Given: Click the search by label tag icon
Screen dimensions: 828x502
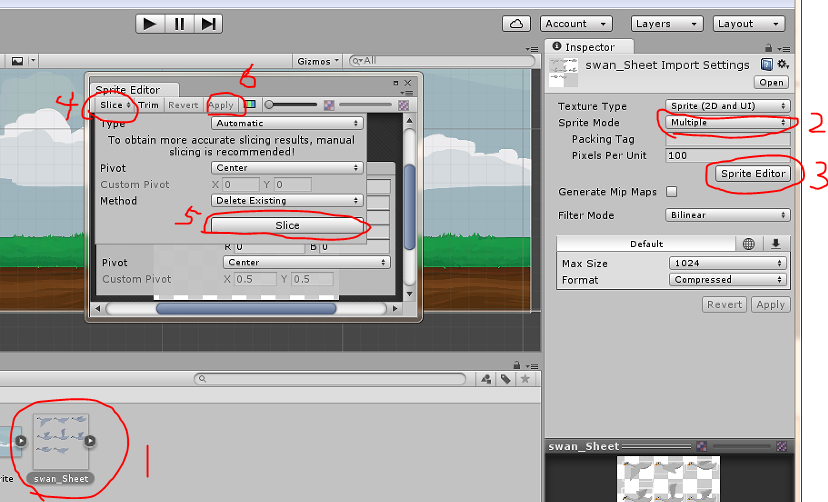Looking at the screenshot, I should click(505, 379).
